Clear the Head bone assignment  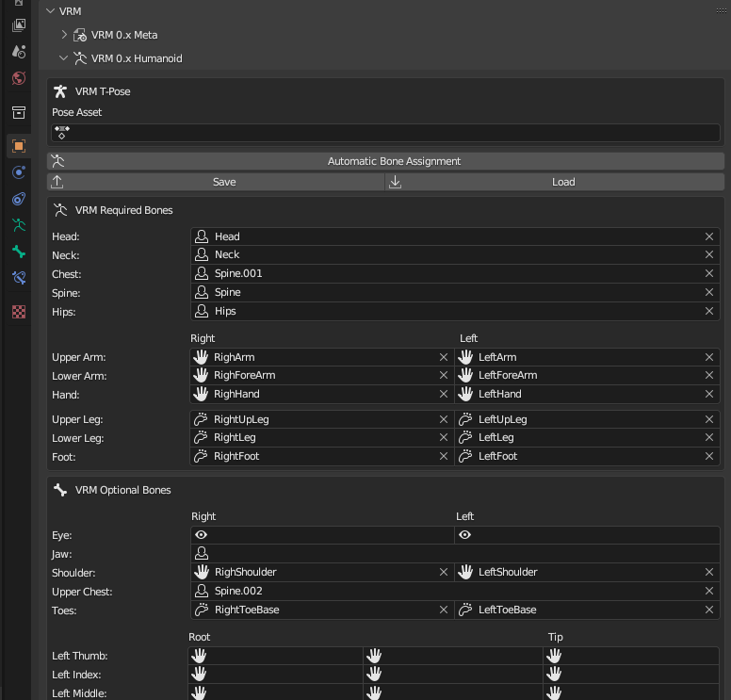(709, 236)
